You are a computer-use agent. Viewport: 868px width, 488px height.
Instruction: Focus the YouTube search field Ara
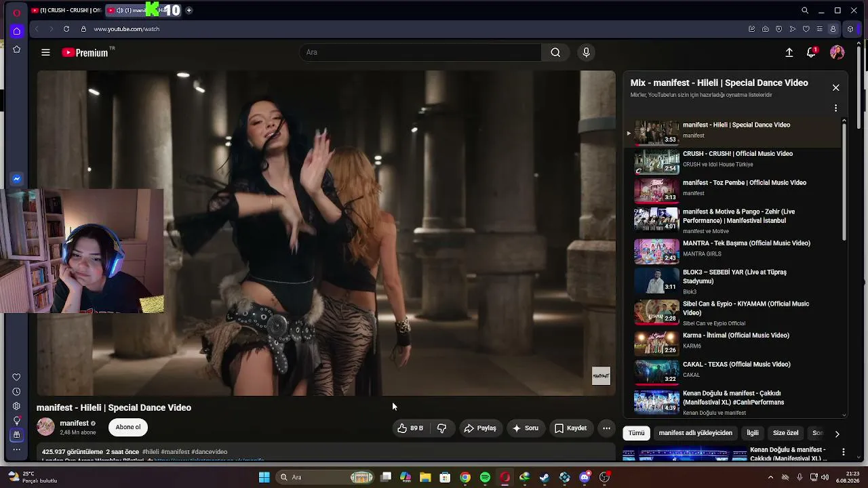[420, 52]
